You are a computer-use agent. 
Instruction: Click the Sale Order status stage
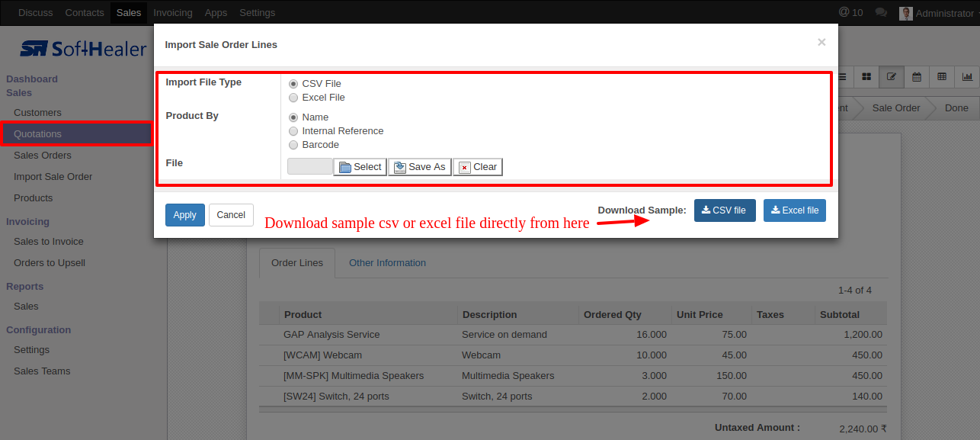[896, 108]
